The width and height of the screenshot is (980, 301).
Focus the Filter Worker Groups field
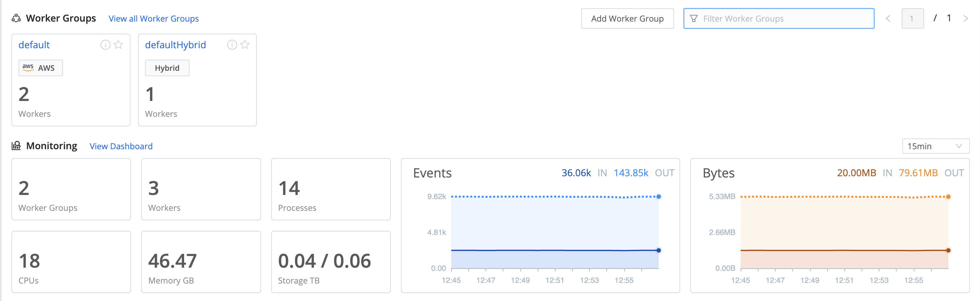click(x=784, y=19)
